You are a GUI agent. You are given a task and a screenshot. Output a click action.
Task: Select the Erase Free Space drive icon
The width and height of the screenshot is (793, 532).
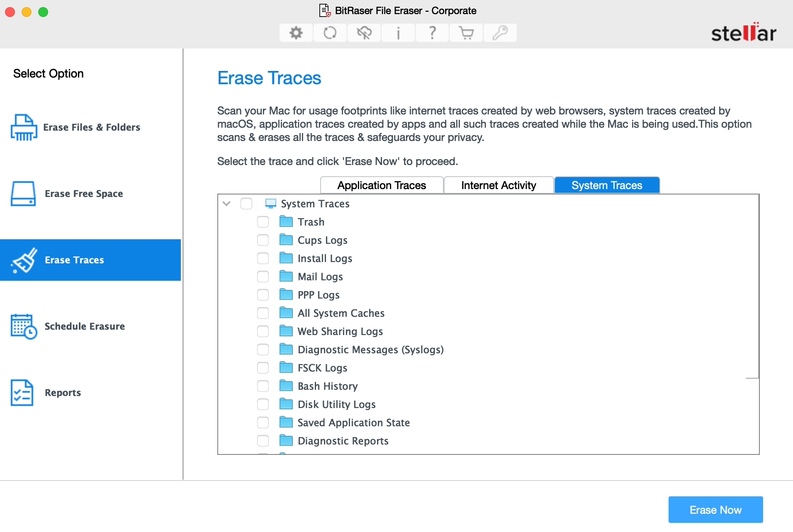click(x=23, y=194)
